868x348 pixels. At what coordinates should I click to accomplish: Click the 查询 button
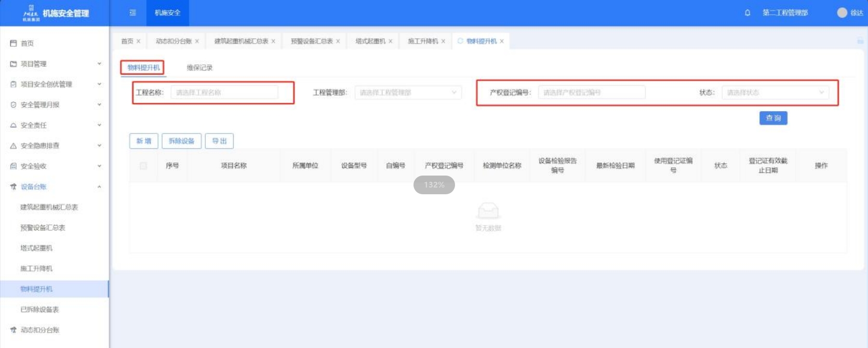pos(773,118)
